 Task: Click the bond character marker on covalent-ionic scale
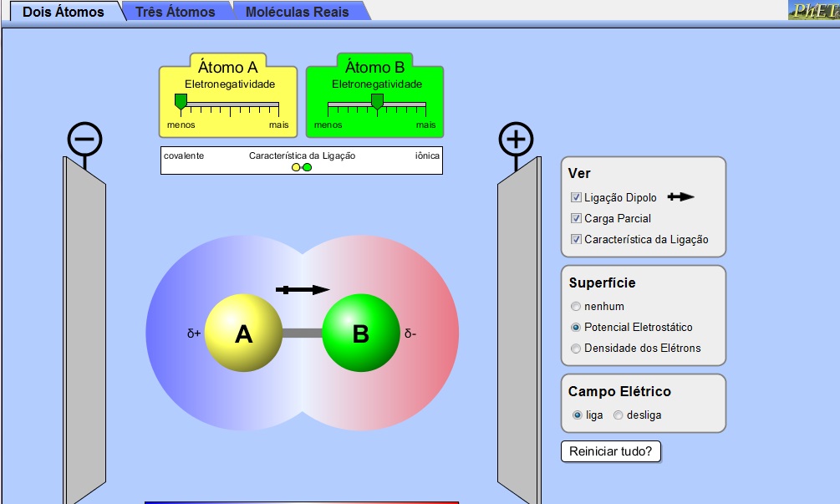302,167
